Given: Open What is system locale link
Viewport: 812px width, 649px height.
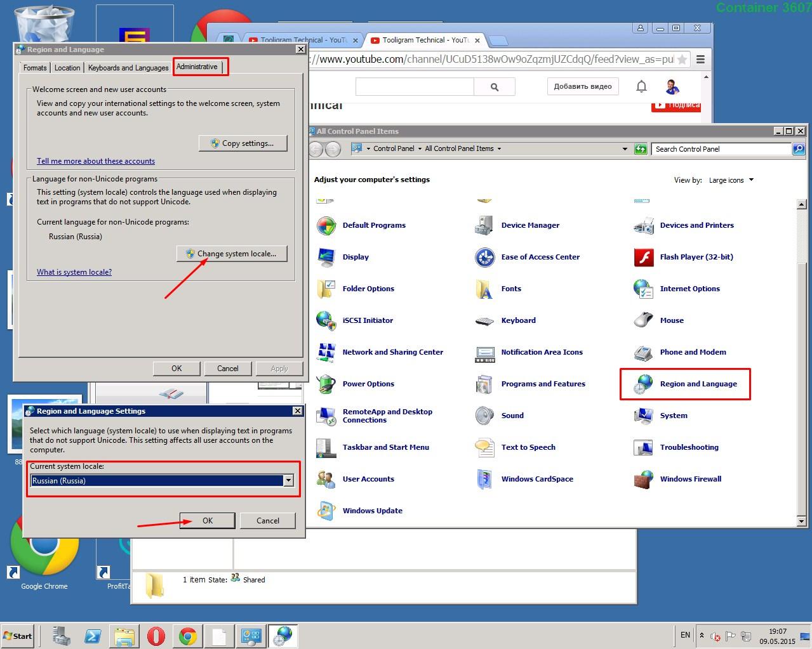Looking at the screenshot, I should pyautogui.click(x=74, y=272).
